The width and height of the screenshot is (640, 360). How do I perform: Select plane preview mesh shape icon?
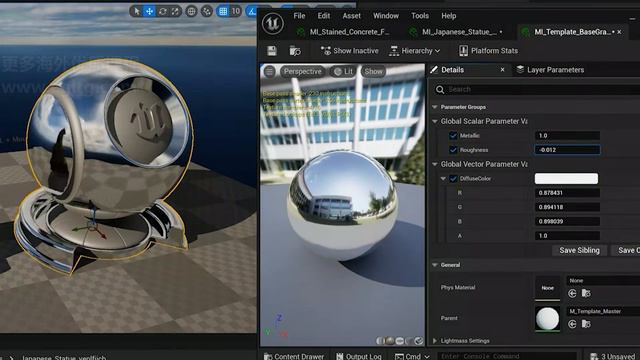[400, 341]
